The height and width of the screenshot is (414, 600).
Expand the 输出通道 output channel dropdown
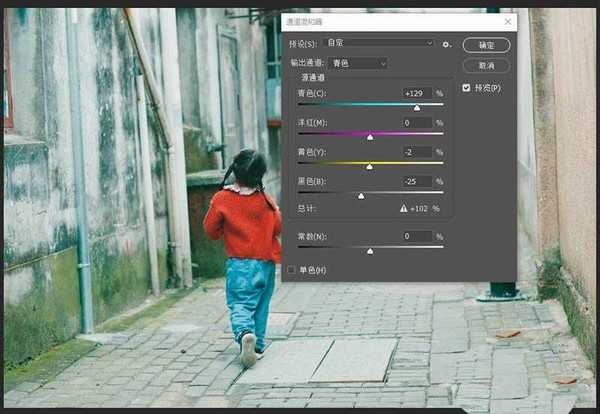point(356,63)
